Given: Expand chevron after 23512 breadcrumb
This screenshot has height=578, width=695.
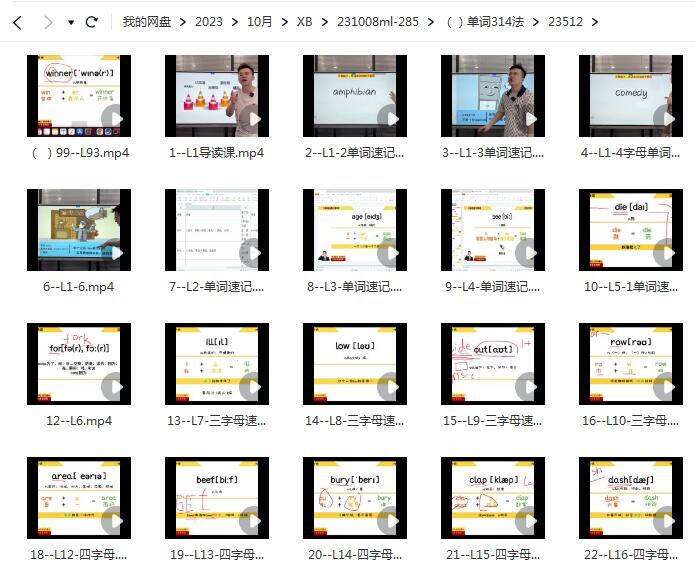Looking at the screenshot, I should (594, 22).
